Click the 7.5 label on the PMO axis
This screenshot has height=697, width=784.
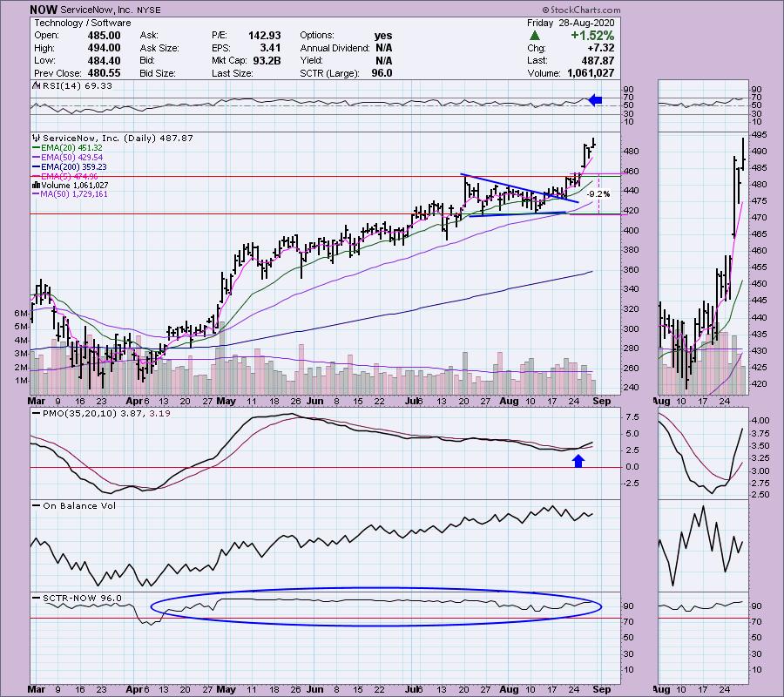pos(632,417)
